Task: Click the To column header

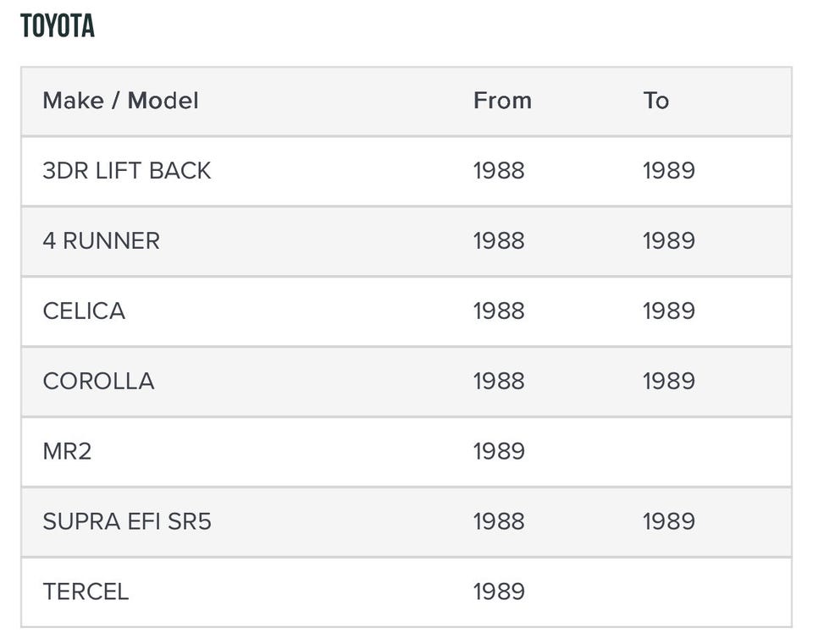Action: click(x=655, y=101)
